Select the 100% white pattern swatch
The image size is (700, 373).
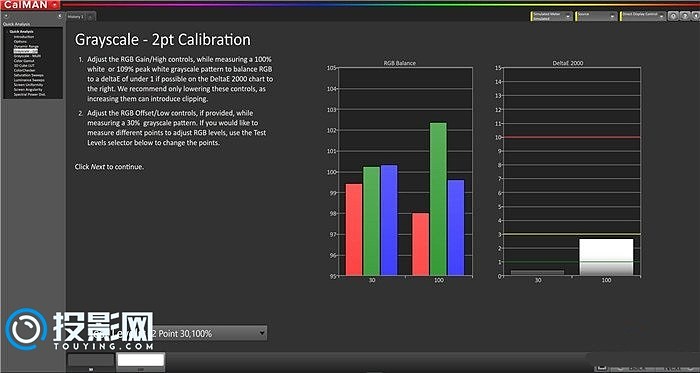141,360
